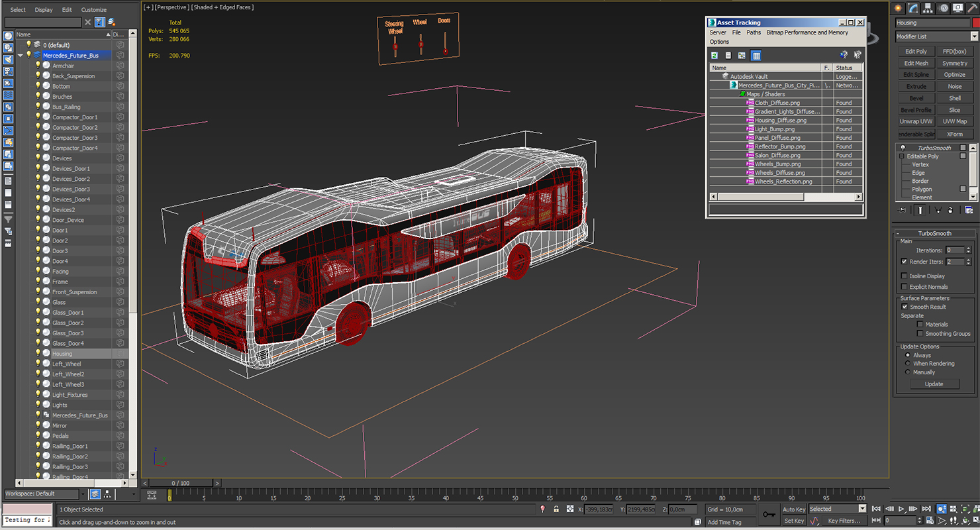Collapse the TurboSmooth rollout header
The width and height of the screenshot is (980, 530).
point(934,233)
